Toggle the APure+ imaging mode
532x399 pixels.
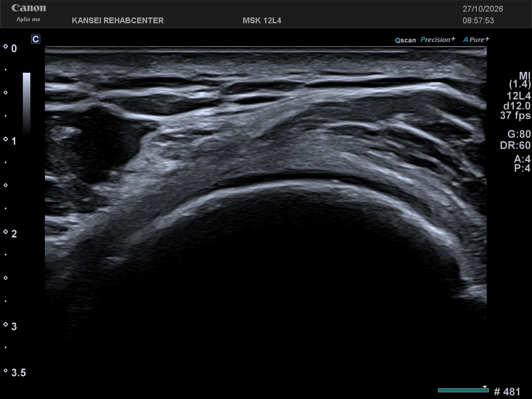(476, 39)
